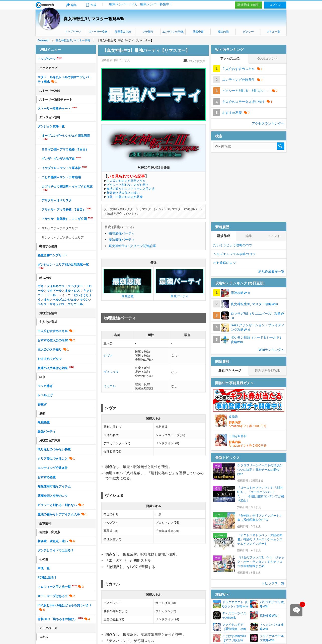Open ストーリー攻略 nav menu
The image size is (322, 644).
98,32
